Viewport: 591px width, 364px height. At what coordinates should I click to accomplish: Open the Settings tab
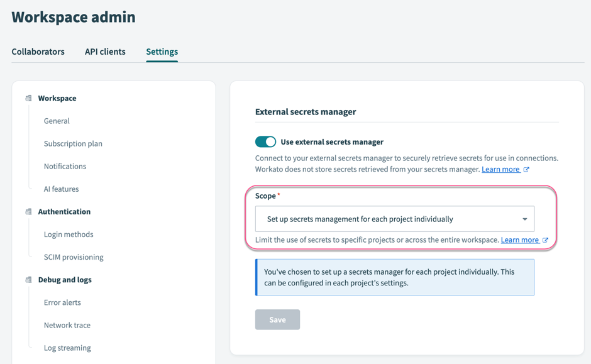(162, 52)
